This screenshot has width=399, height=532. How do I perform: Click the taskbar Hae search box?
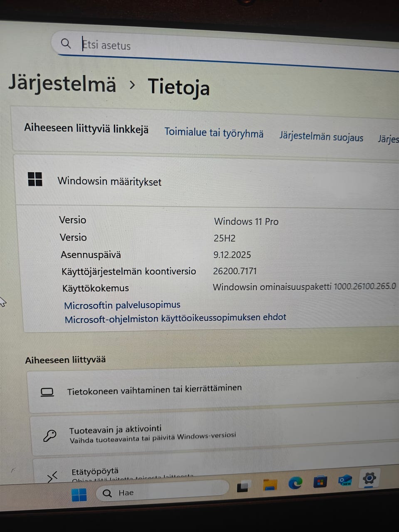[162, 491]
